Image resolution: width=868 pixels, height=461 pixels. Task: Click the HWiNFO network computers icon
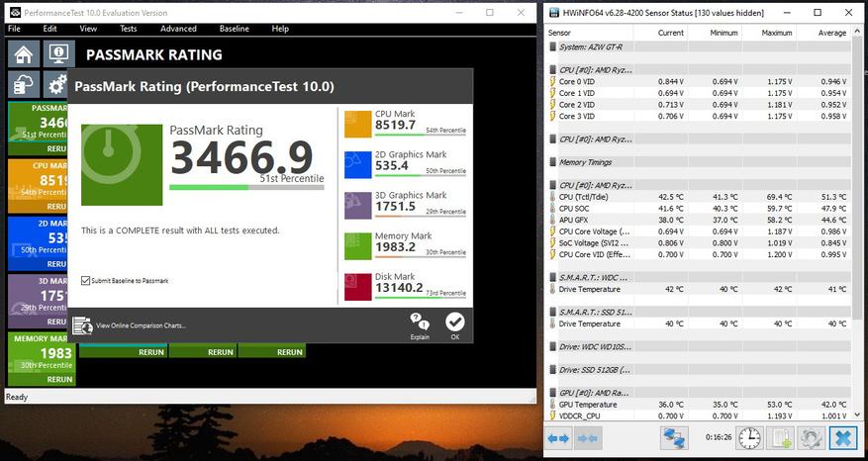point(675,438)
